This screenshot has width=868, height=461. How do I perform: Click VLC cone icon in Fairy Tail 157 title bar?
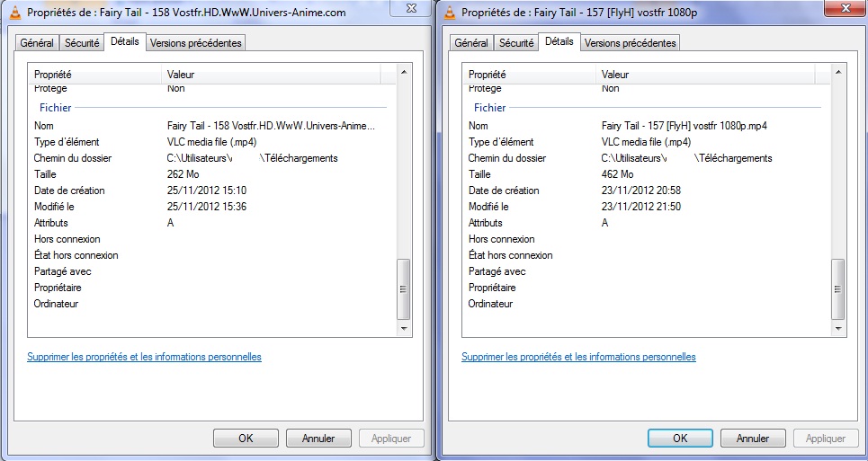point(449,13)
